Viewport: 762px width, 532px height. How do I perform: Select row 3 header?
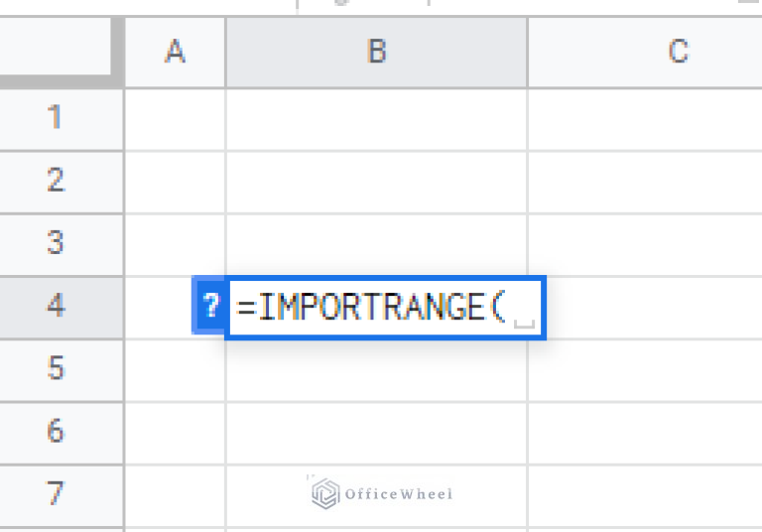point(56,243)
